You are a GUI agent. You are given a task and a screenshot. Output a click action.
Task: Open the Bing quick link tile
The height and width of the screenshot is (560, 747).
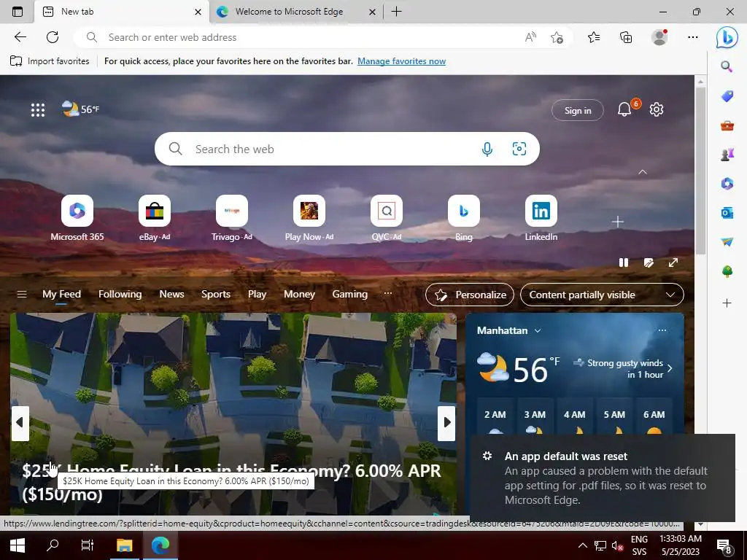pyautogui.click(x=463, y=218)
